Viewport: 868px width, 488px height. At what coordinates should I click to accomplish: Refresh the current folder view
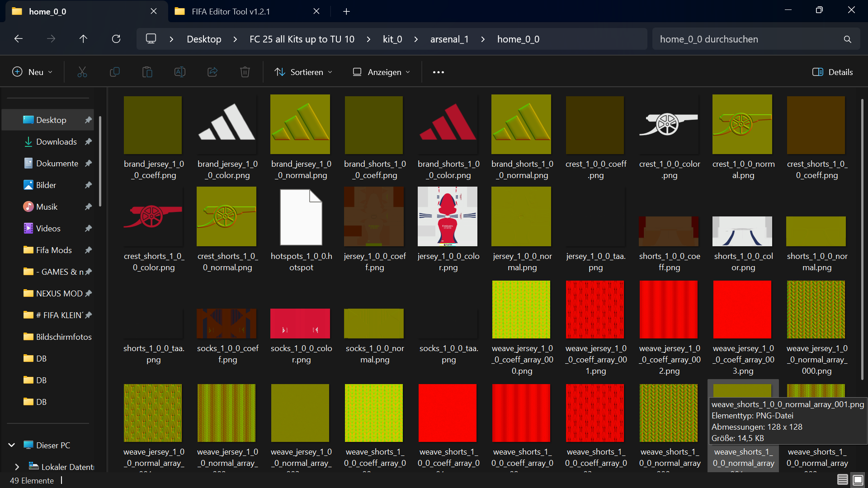click(x=116, y=39)
